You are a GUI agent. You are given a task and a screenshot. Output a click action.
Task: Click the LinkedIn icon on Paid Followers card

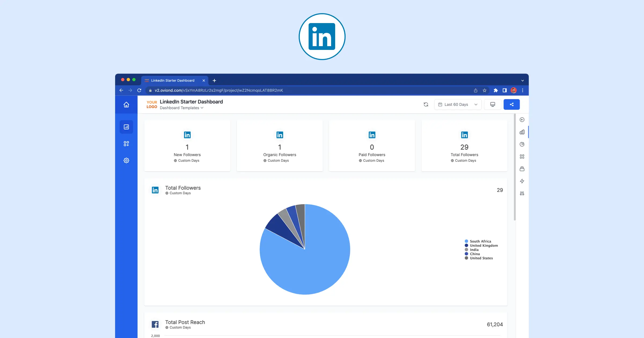[372, 135]
